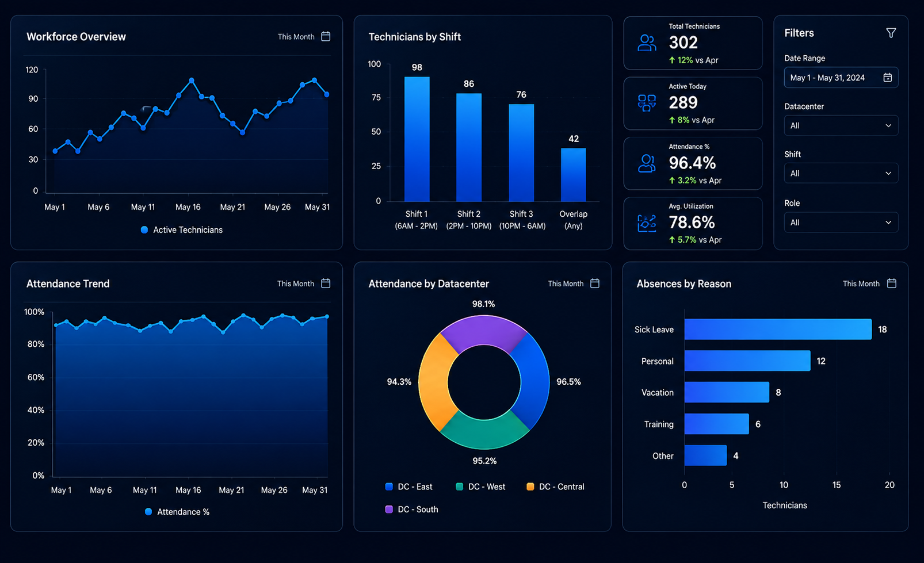Click This Month in Attendance by Datacenter

[x=566, y=284]
